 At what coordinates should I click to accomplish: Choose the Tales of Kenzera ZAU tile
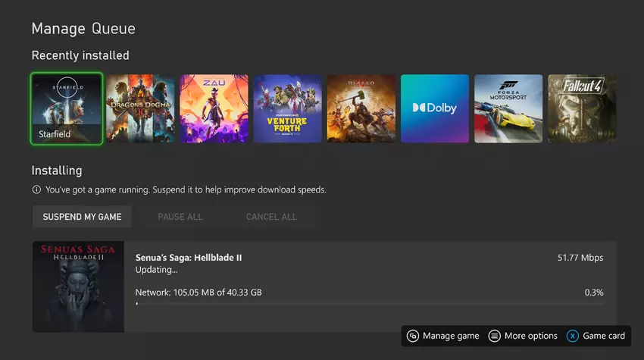pos(214,108)
